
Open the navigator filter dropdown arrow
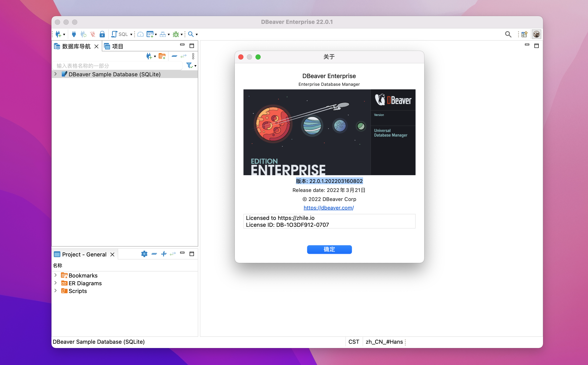pos(195,66)
